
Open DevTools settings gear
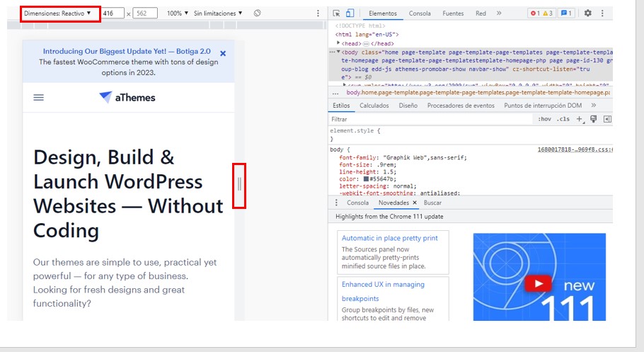(587, 13)
